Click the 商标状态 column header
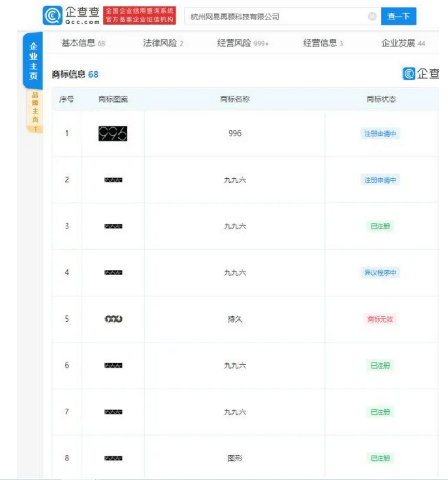 click(x=381, y=99)
